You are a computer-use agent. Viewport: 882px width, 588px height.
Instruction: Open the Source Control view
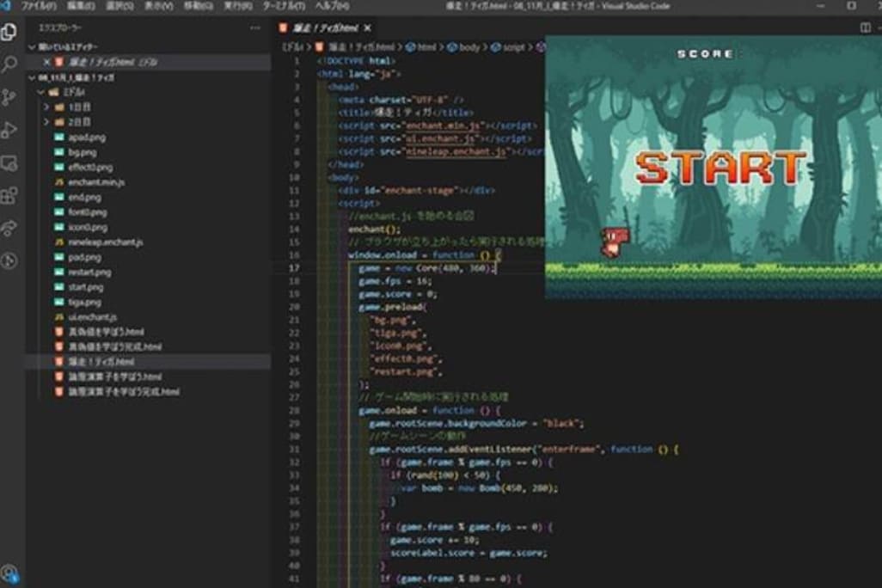coord(9,97)
